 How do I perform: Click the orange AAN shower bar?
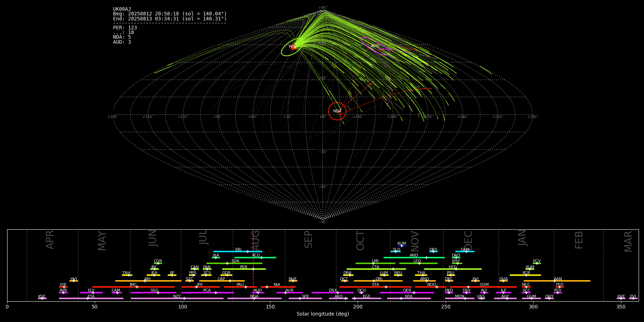[557, 281]
